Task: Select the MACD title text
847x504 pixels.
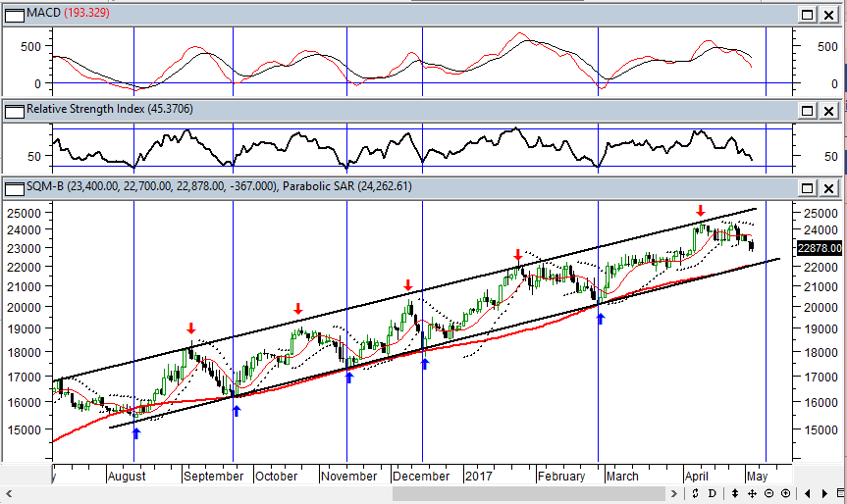Action: (44, 13)
